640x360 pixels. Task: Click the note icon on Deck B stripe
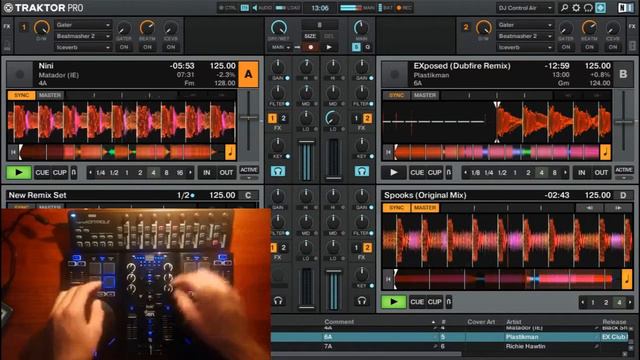[x=605, y=152]
